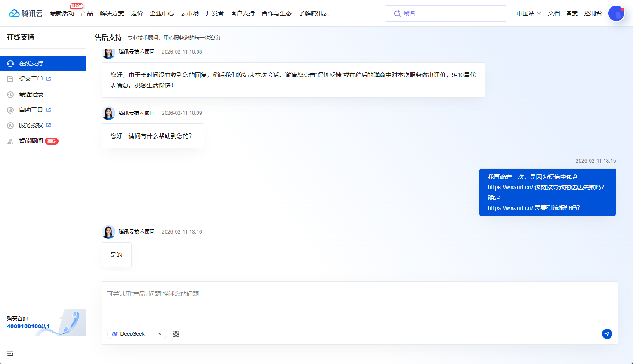
Task: Open external link icon beside 提交工单
Action: (49, 79)
